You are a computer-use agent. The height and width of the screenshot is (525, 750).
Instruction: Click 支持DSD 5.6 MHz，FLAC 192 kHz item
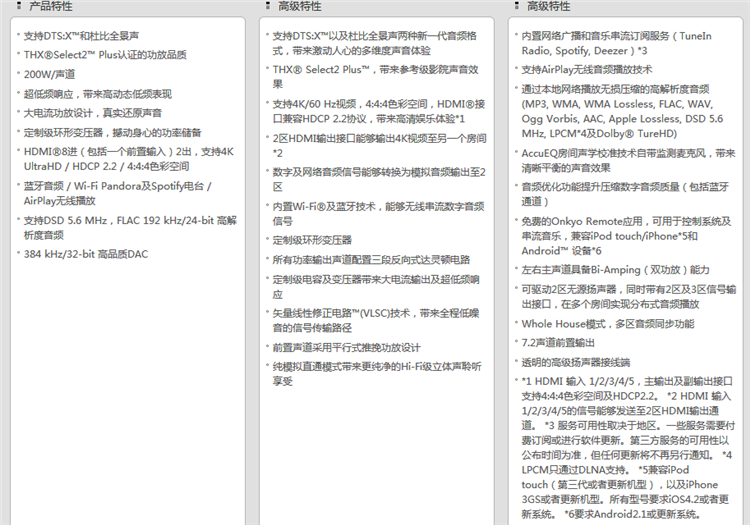pyautogui.click(x=130, y=228)
